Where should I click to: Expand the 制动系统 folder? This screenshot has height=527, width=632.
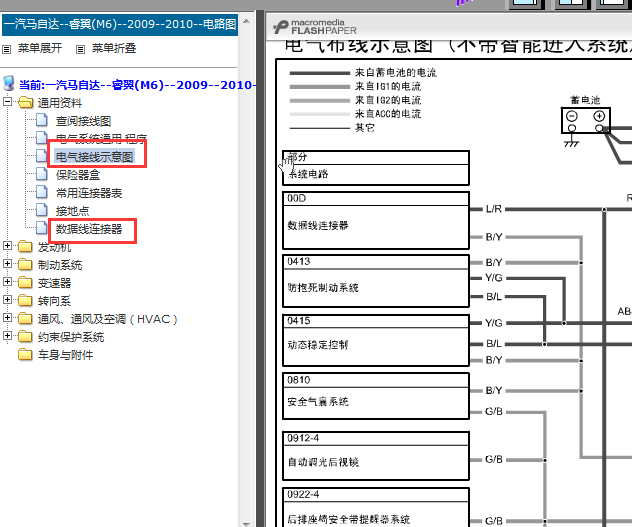tap(7, 263)
